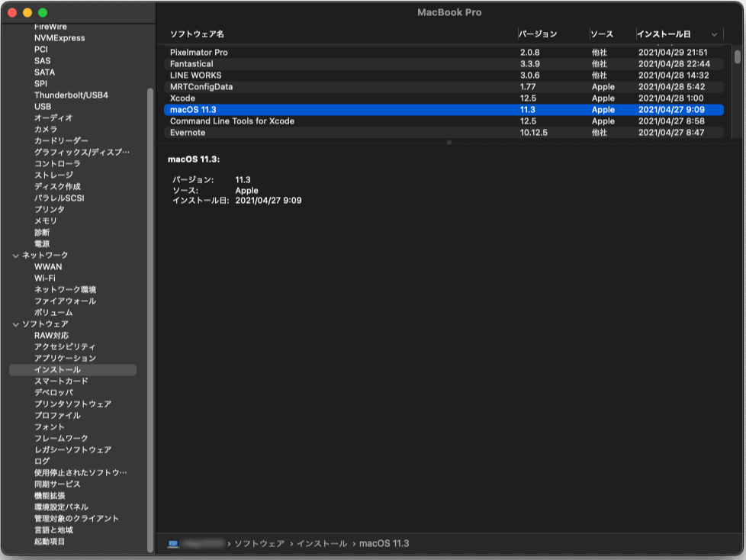Open アプリケーション in sidebar
Viewport: 746px width, 560px height.
[x=65, y=359]
